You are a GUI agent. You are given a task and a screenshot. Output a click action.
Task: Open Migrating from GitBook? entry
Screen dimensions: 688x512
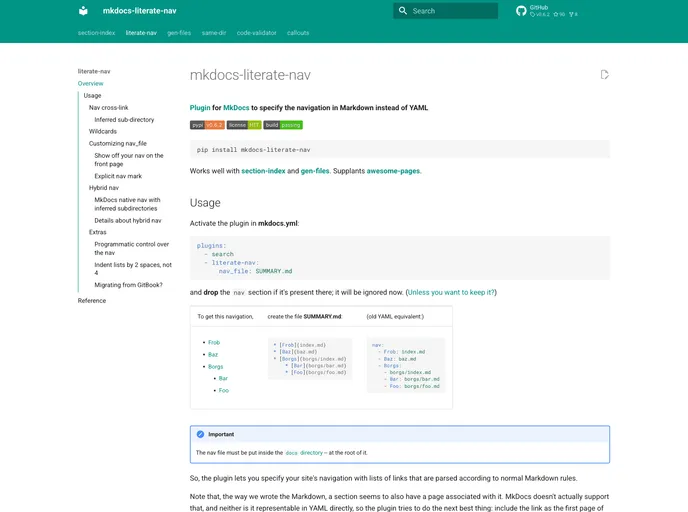point(129,285)
